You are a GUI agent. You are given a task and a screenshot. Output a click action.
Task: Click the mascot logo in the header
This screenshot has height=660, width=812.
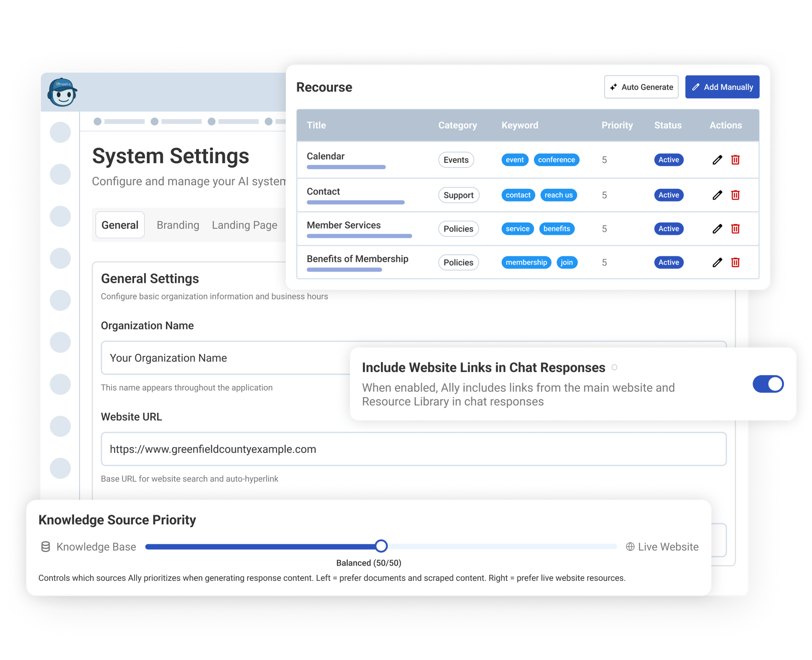tap(62, 92)
